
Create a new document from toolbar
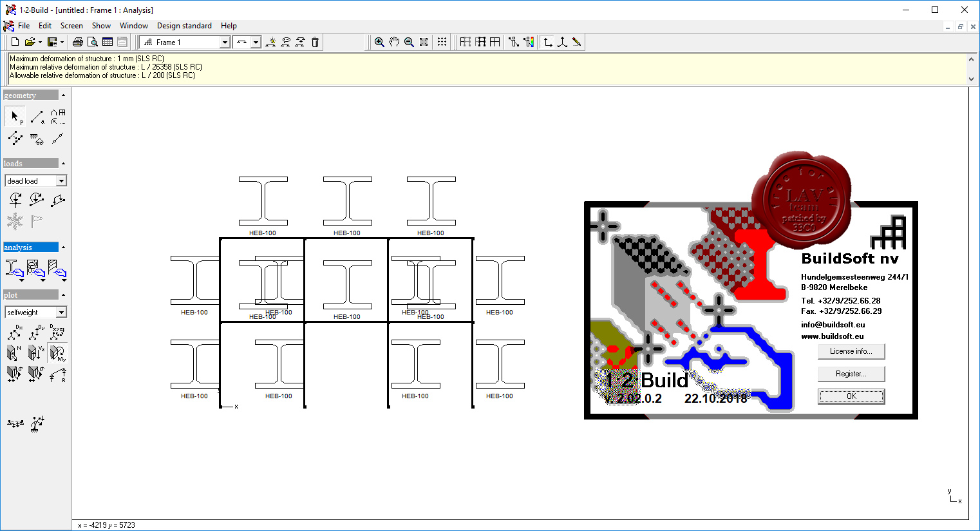(x=15, y=42)
